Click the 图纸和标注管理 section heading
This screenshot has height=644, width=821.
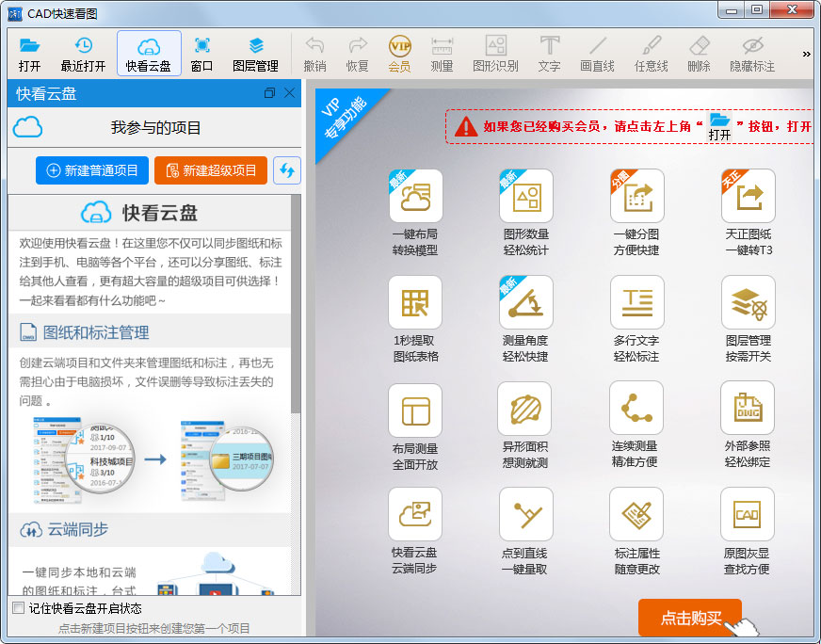tap(96, 332)
